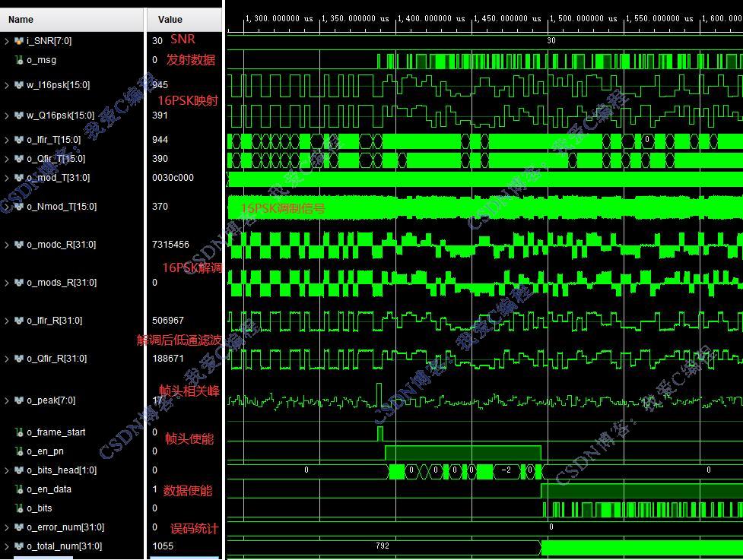The height and width of the screenshot is (560, 743).
Task: Click the 1,400.000000 us time marker
Action: tap(431, 19)
